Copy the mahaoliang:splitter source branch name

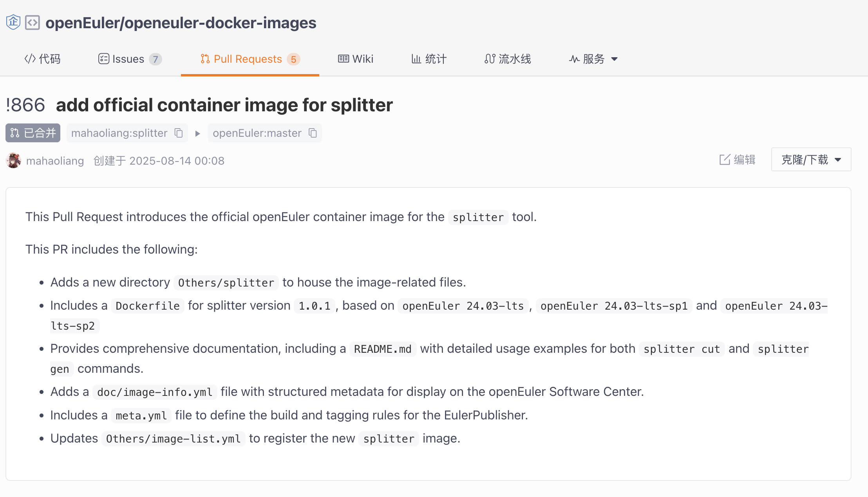tap(179, 133)
